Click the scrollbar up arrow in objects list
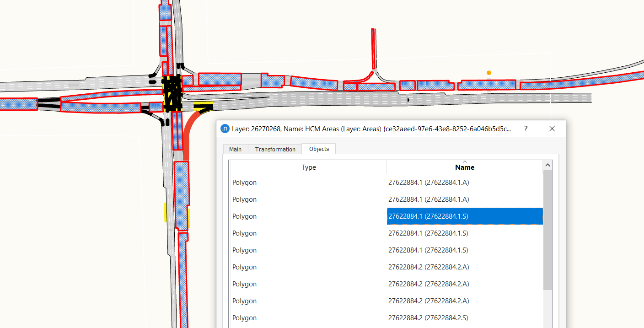 coord(547,165)
